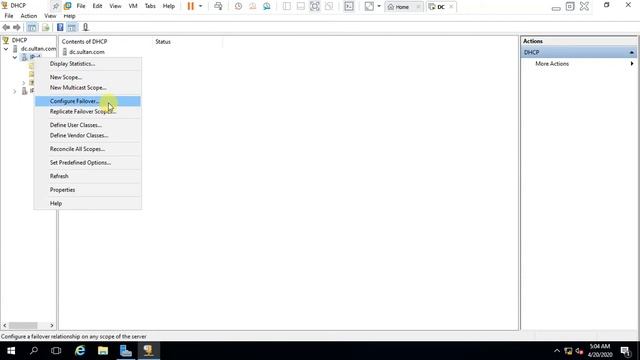Image resolution: width=640 pixels, height=360 pixels.
Task: Select Replicate Failover Scopes entry
Action: [x=88, y=111]
